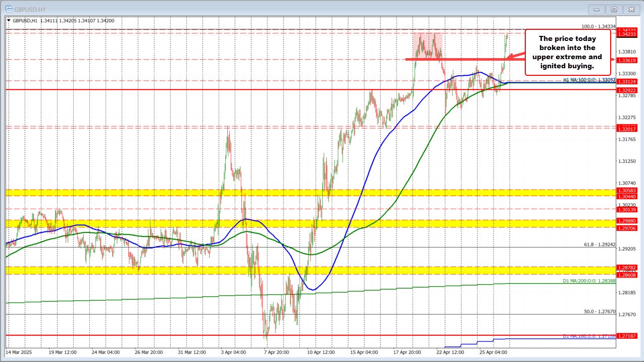Select the red support line at 1.32922
The width and height of the screenshot is (644, 362).
[x=202, y=89]
